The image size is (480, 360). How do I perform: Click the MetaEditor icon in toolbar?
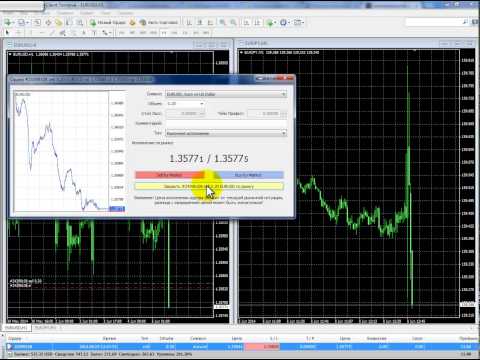(132, 22)
